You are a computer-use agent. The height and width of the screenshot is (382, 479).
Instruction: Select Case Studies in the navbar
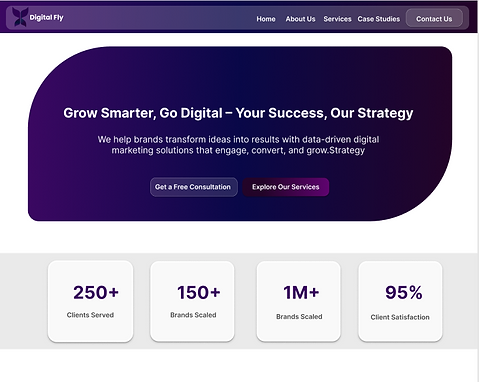378,19
